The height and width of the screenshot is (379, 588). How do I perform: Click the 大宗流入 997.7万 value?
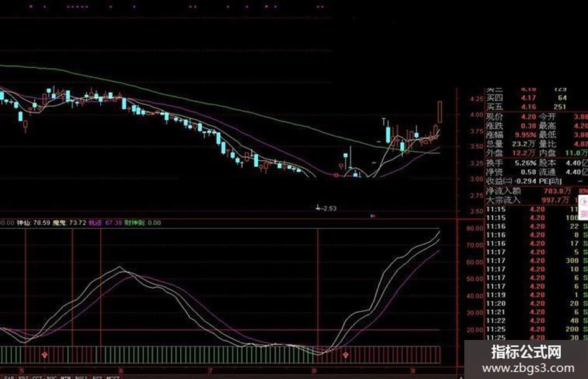tap(556, 200)
